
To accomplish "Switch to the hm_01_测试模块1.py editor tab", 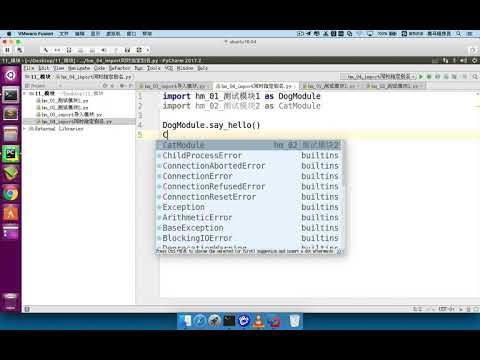I will (330, 86).
